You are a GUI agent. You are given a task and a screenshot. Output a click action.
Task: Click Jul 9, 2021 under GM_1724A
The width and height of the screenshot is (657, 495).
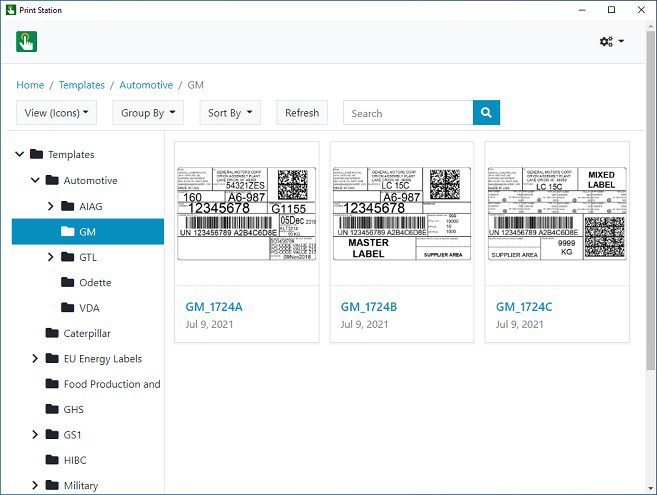tap(210, 324)
